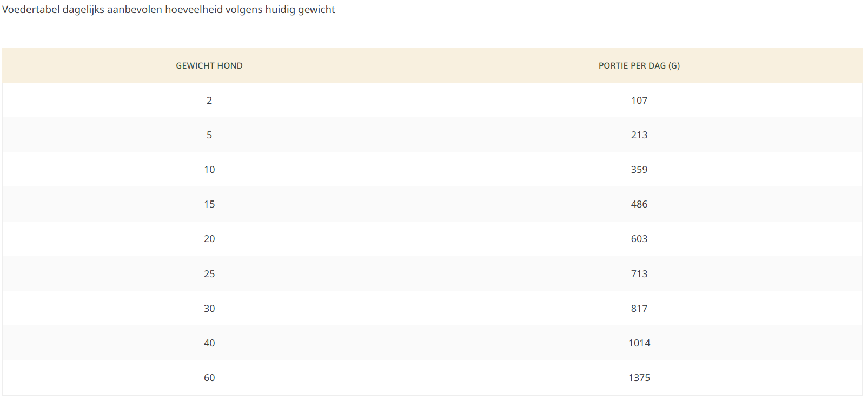Click the weight cell showing 25
The height and width of the screenshot is (401, 868).
[209, 274]
